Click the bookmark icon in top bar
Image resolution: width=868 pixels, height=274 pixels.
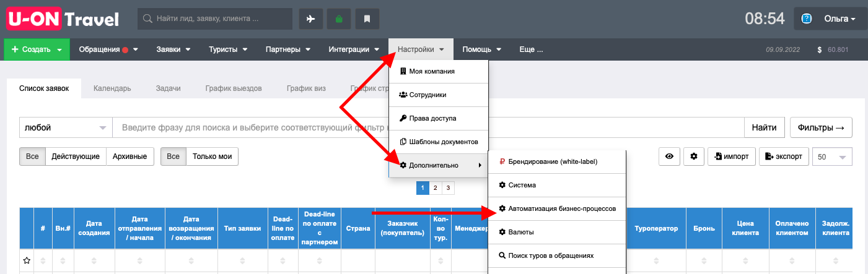click(x=367, y=19)
